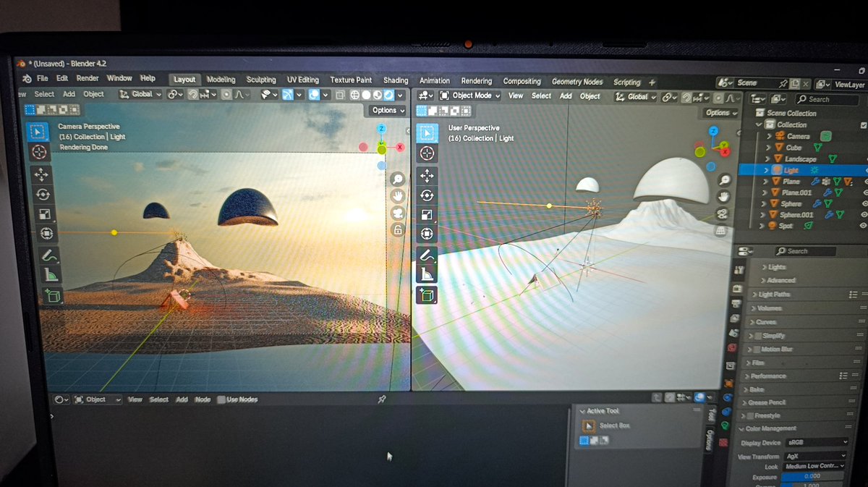Open Add menu in right viewport
868x487 pixels.
[566, 96]
